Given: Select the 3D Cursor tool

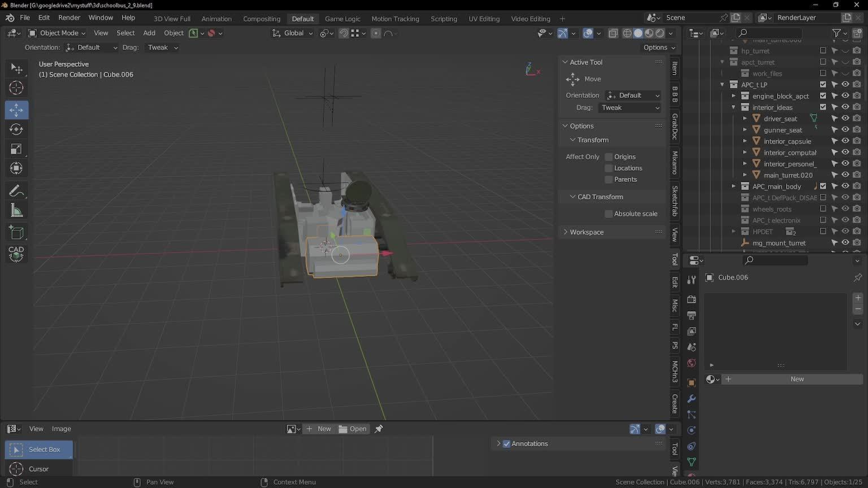Looking at the screenshot, I should tap(16, 88).
